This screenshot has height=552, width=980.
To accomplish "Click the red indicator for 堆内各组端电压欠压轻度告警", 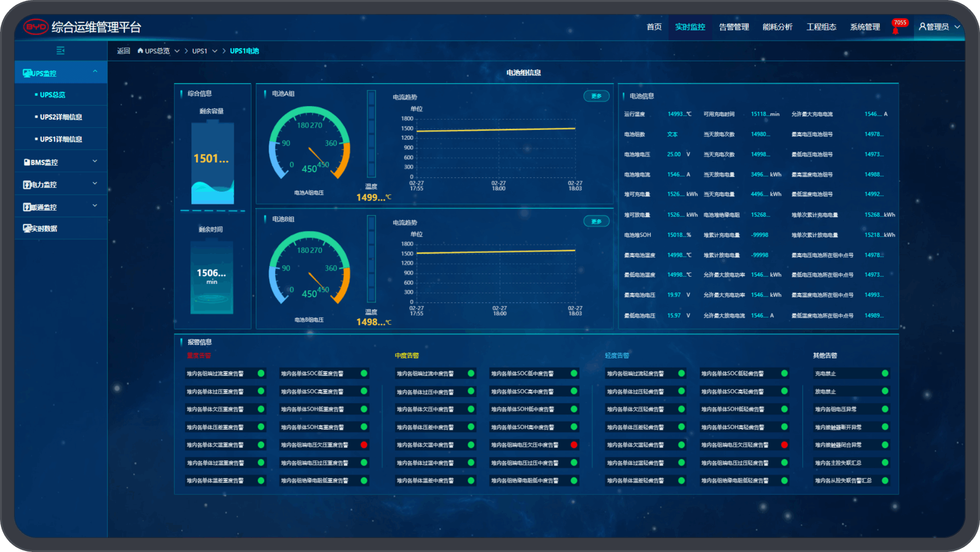I will click(x=785, y=445).
